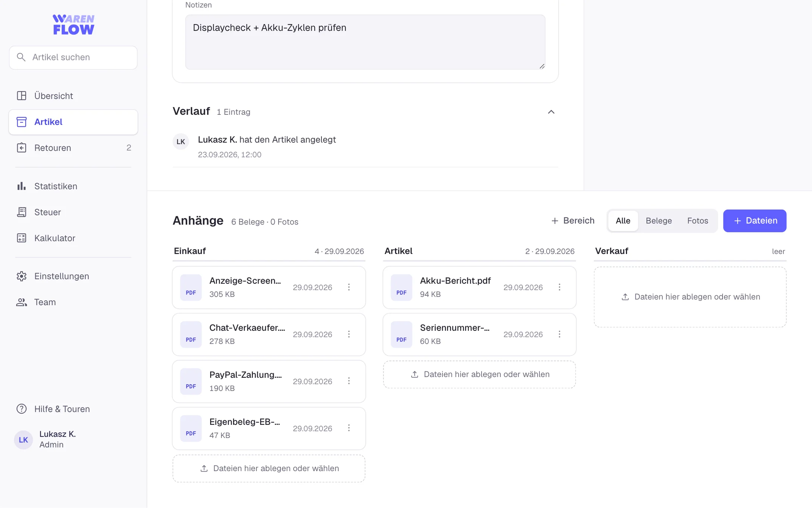The height and width of the screenshot is (508, 812).
Task: Open the Übersicht sidebar item
Action: [73, 96]
